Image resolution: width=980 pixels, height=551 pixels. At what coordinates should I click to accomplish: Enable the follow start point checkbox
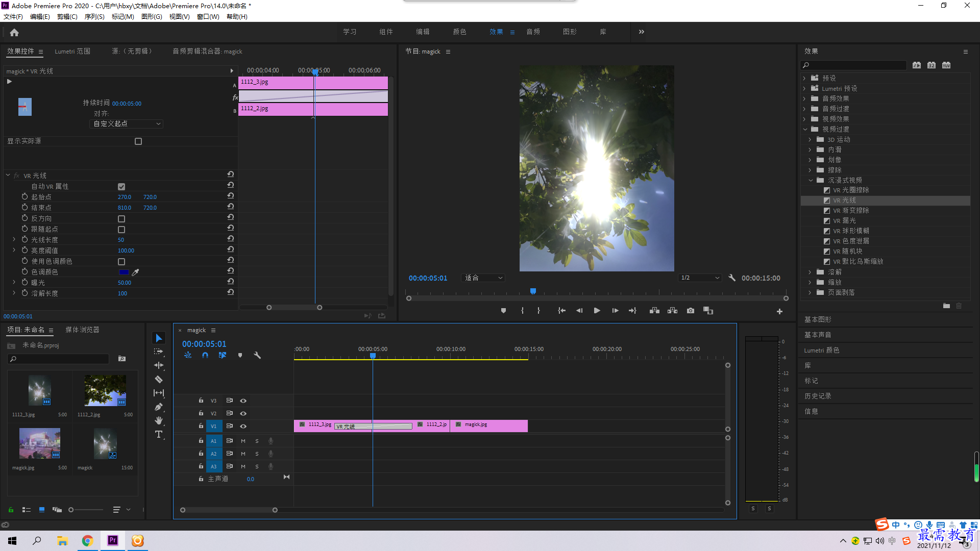click(x=121, y=230)
